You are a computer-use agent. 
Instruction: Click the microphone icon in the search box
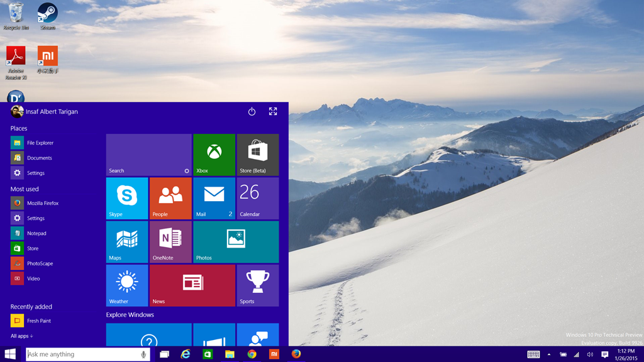pyautogui.click(x=143, y=354)
